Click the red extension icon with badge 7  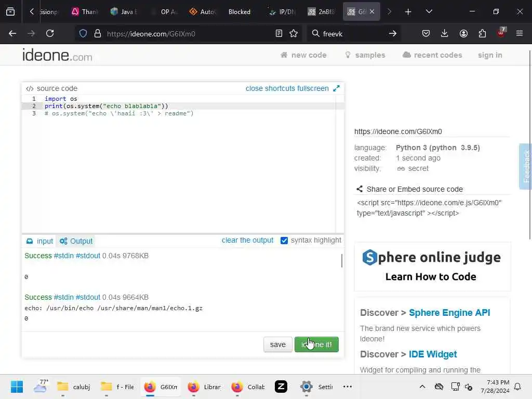(x=501, y=33)
